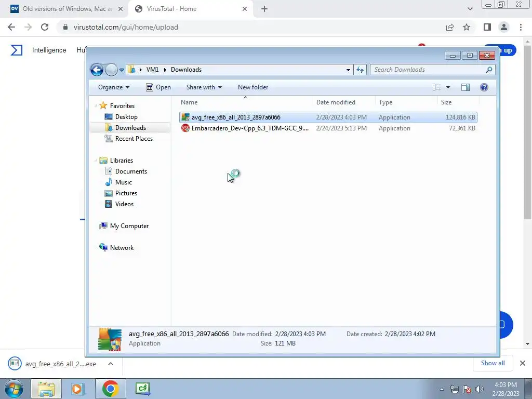Open the Pictures library
This screenshot has width=532, height=399.
(x=126, y=193)
